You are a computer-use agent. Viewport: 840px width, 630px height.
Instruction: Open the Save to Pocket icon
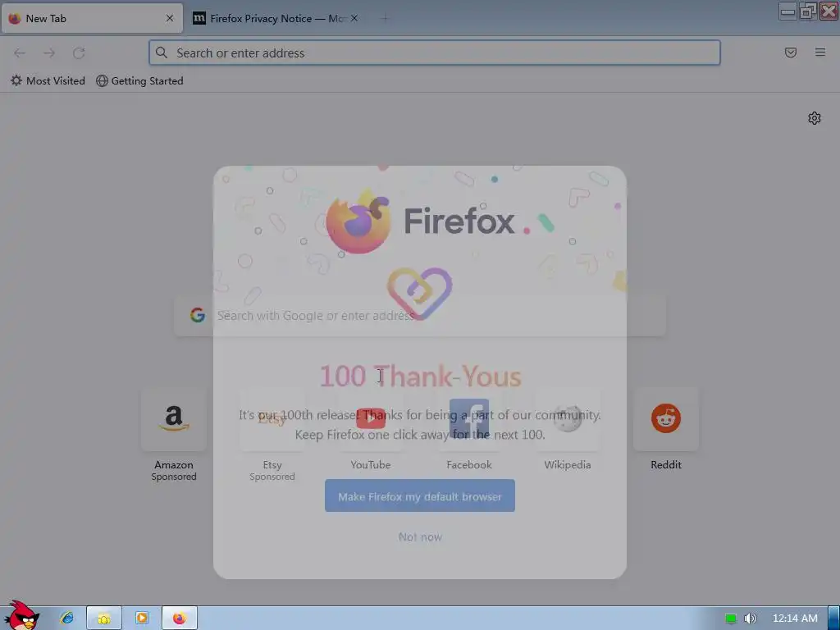click(790, 52)
